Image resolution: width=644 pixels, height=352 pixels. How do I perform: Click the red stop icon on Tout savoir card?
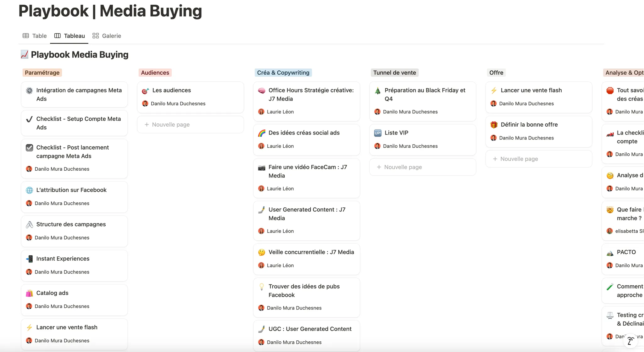[x=610, y=91]
